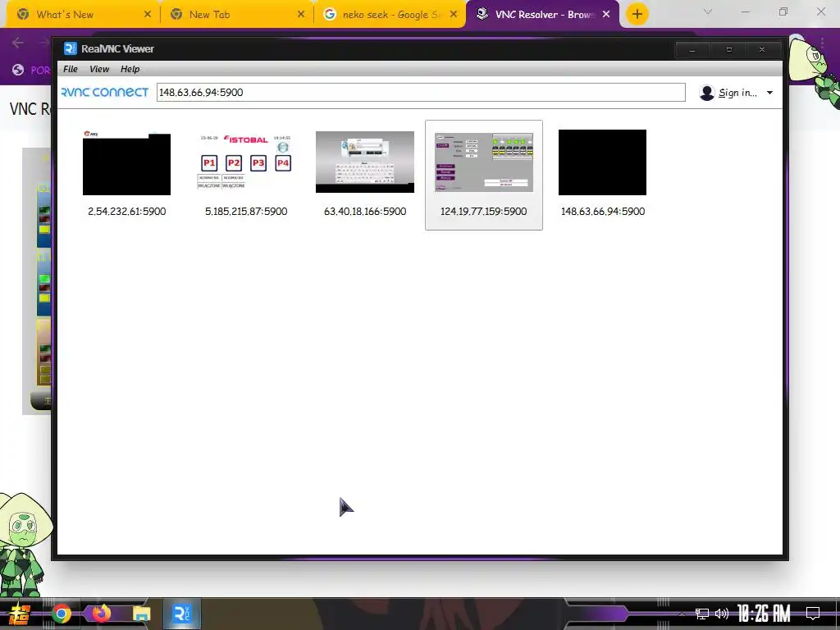Click the label 148.63.66.94:5900 below thumbnail
The width and height of the screenshot is (840, 630).
(603, 211)
